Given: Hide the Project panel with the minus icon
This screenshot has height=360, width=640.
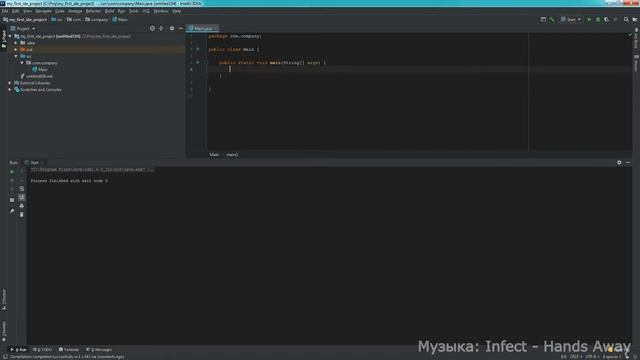Looking at the screenshot, I should pyautogui.click(x=180, y=29).
